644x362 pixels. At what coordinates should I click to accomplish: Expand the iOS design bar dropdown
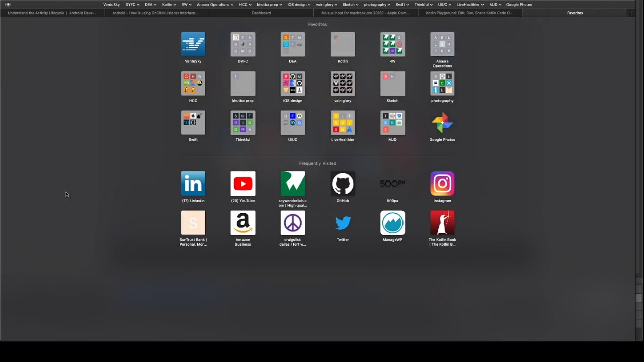click(x=299, y=5)
